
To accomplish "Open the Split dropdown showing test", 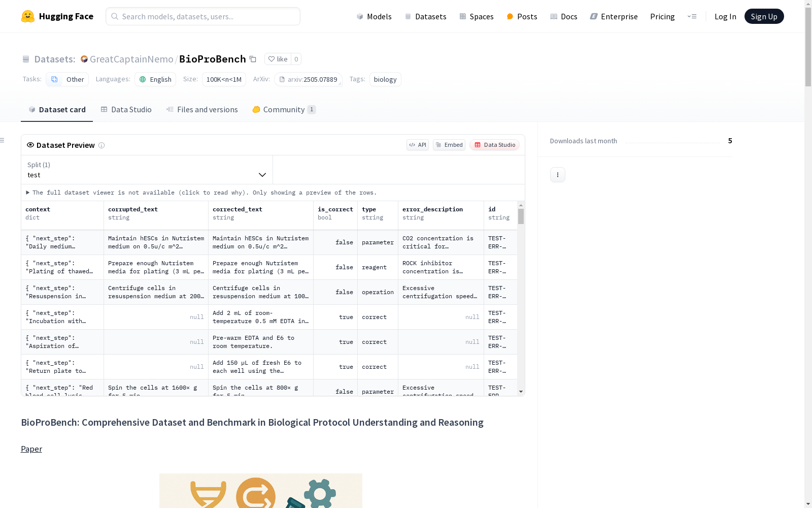I will (x=147, y=170).
